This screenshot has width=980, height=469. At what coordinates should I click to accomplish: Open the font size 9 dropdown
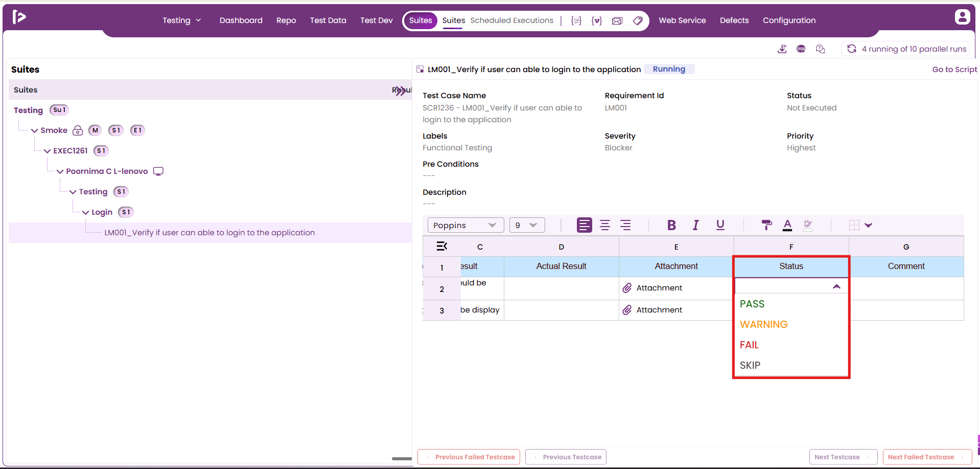click(x=527, y=225)
